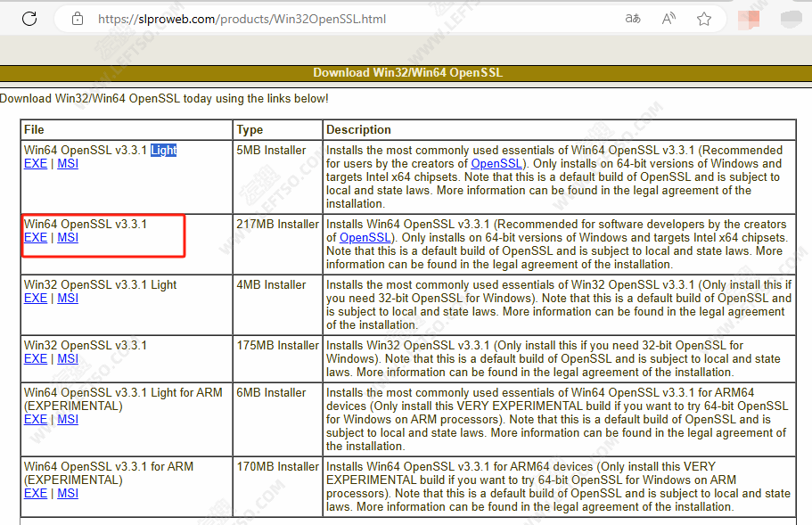Open OpenSSL link in the 5MB installer description
This screenshot has width=812, height=525.
coord(496,164)
